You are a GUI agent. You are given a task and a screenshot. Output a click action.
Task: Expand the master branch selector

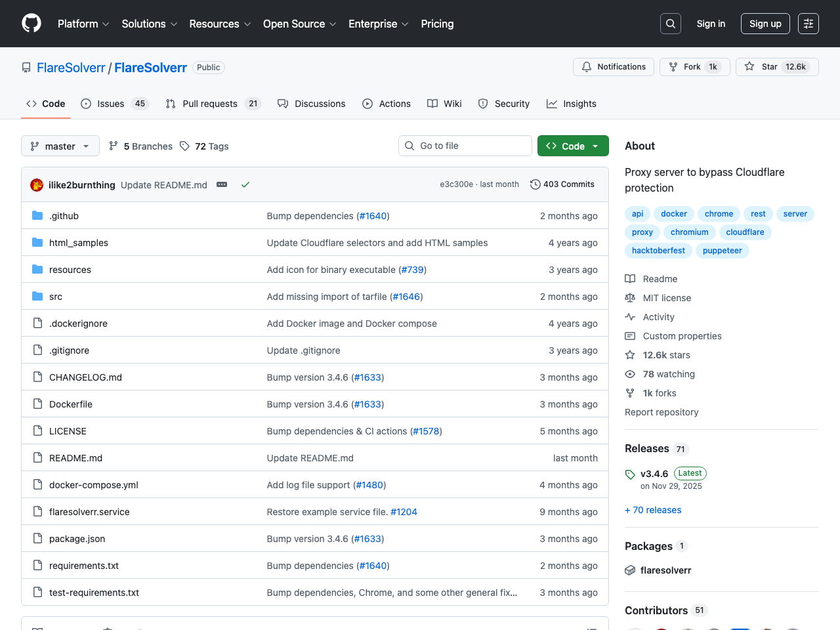click(60, 146)
